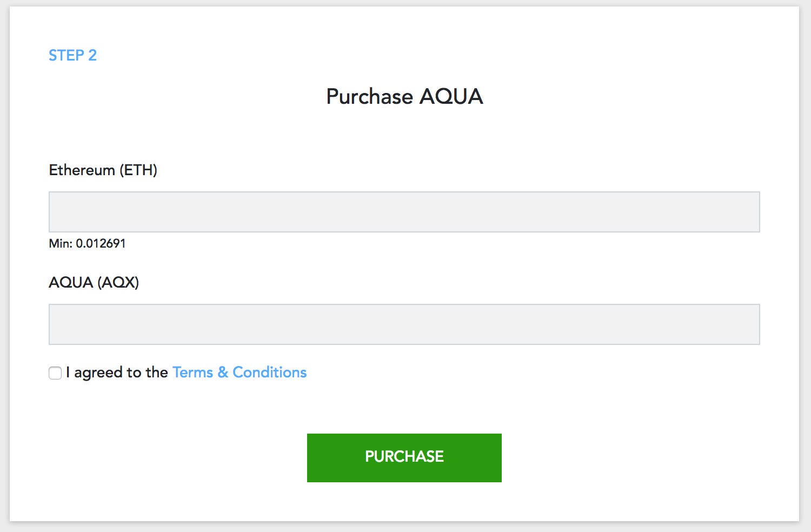Click the AQUA (AQX) field label

pyautogui.click(x=94, y=282)
